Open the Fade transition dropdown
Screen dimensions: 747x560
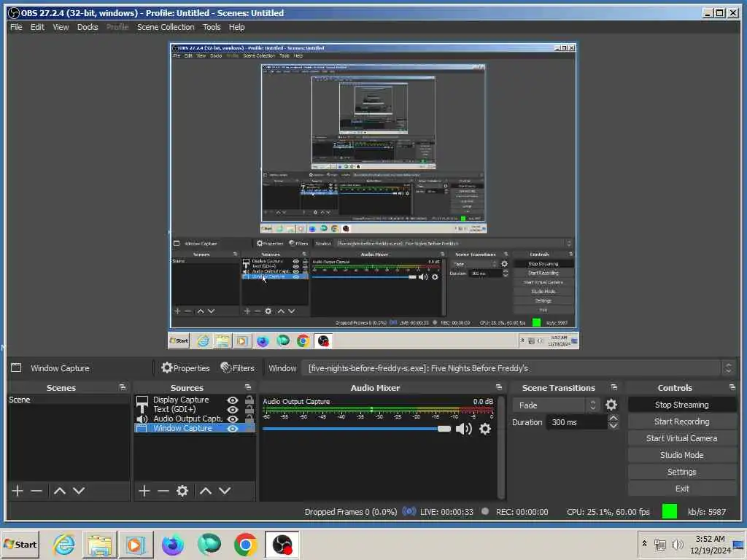[x=556, y=405]
